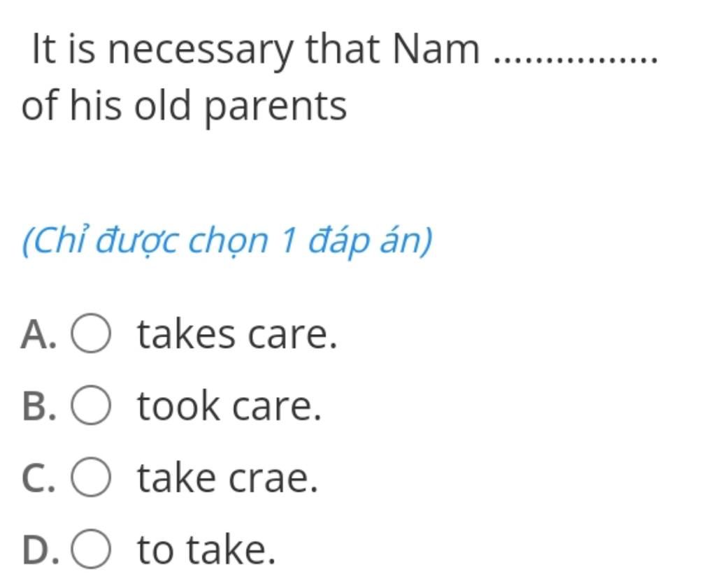Select radio button for option A
Screen dimensions: 716x588
click(90, 334)
